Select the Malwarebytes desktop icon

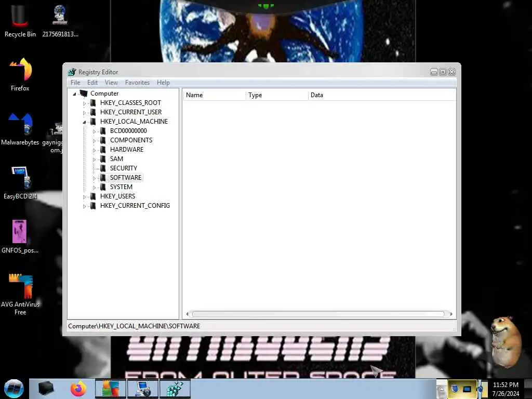(20, 129)
